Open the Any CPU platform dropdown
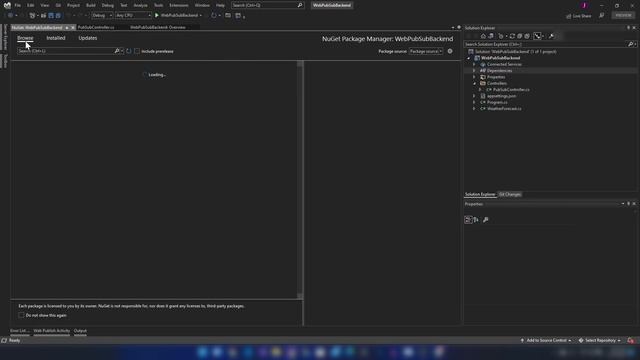 tap(133, 15)
